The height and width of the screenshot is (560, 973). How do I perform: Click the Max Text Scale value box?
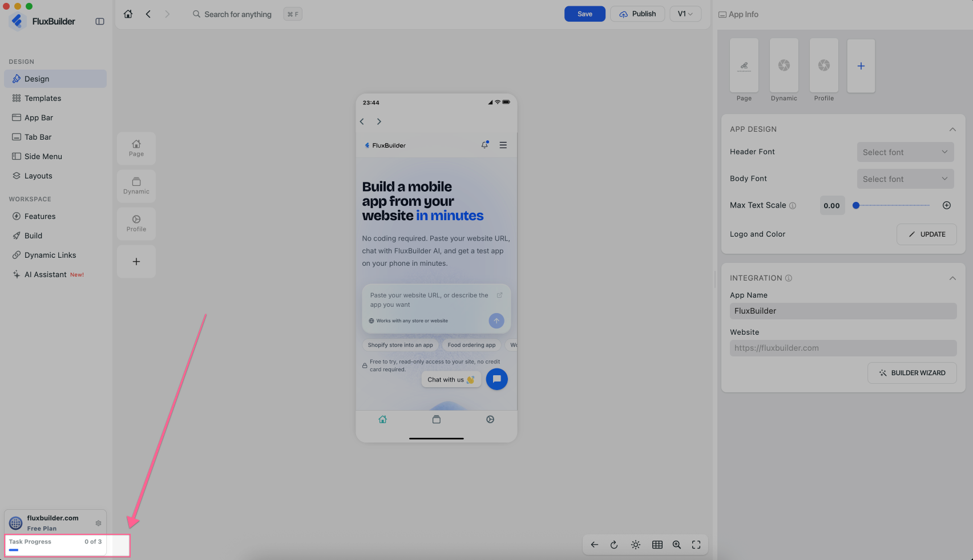pyautogui.click(x=832, y=206)
